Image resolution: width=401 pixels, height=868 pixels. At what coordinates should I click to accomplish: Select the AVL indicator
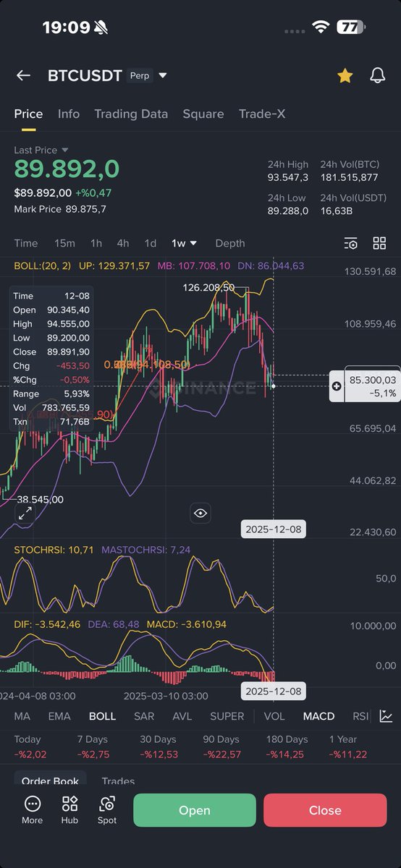click(182, 716)
